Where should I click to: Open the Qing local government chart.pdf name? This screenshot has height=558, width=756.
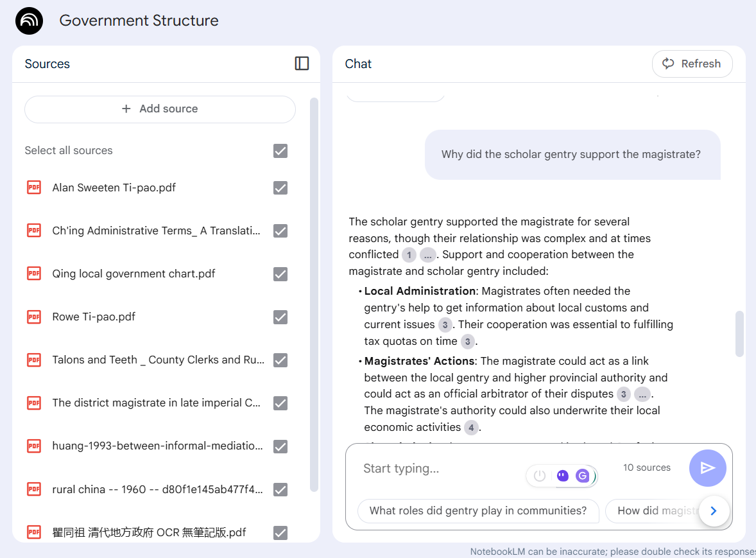tap(133, 274)
